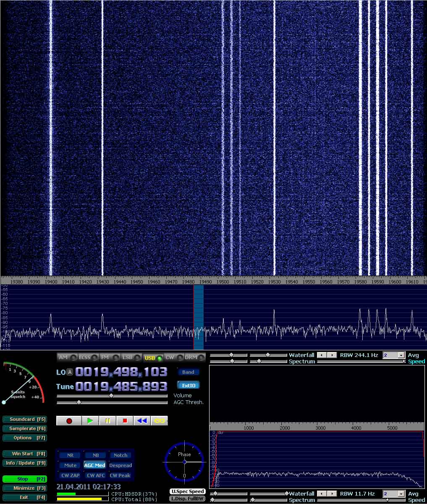Toggle the yellow loop playback icon

coord(160,420)
